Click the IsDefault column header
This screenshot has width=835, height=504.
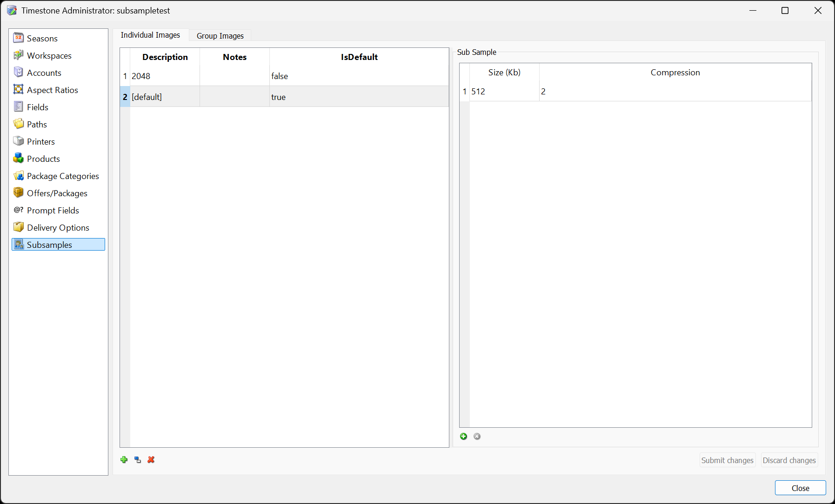(359, 57)
